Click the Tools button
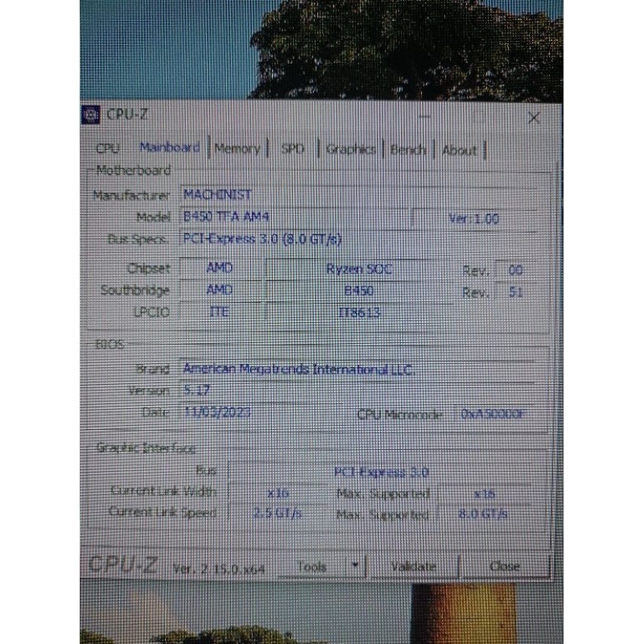 click(312, 568)
